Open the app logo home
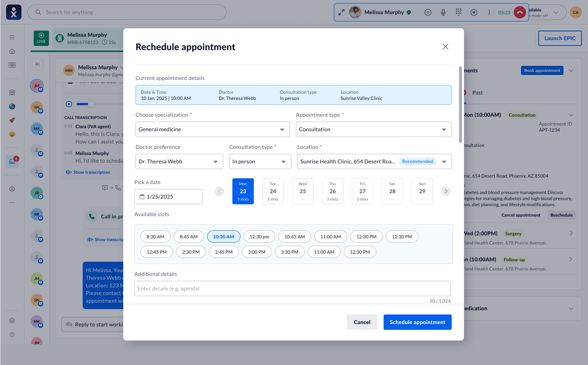The height and width of the screenshot is (365, 588). click(x=14, y=12)
